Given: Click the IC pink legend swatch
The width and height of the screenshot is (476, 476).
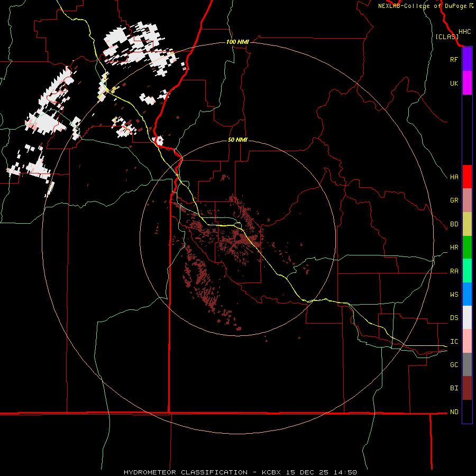Looking at the screenshot, I should click(467, 341).
